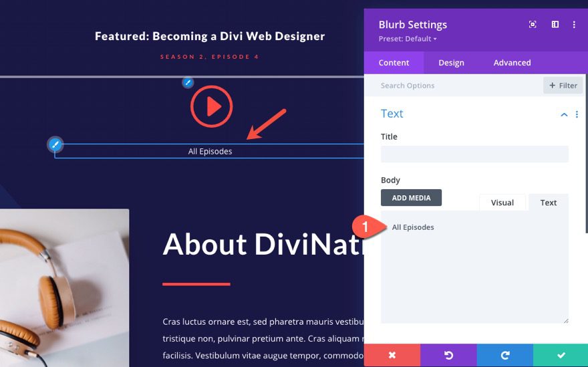Click the Text section heading
The image size is (588, 367).
point(392,114)
